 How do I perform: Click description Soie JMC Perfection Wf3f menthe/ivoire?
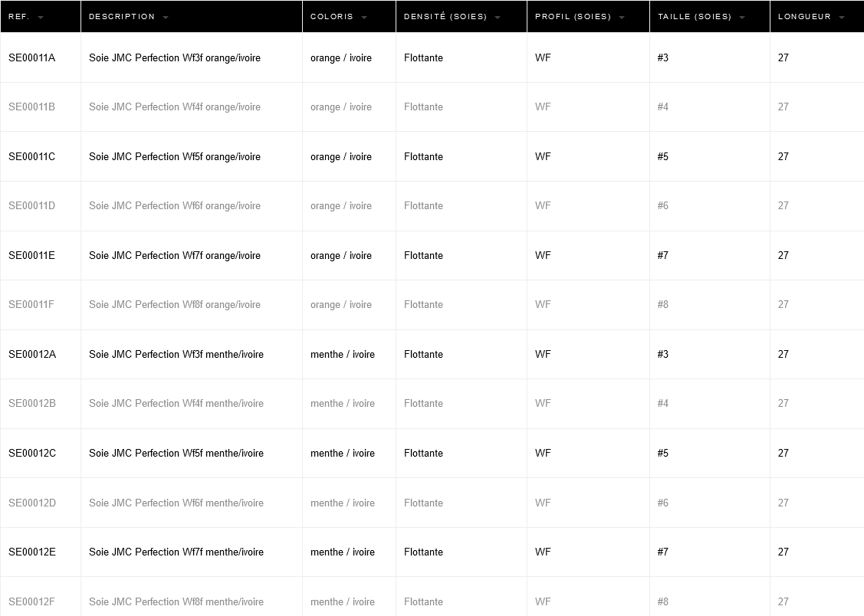[x=176, y=354]
